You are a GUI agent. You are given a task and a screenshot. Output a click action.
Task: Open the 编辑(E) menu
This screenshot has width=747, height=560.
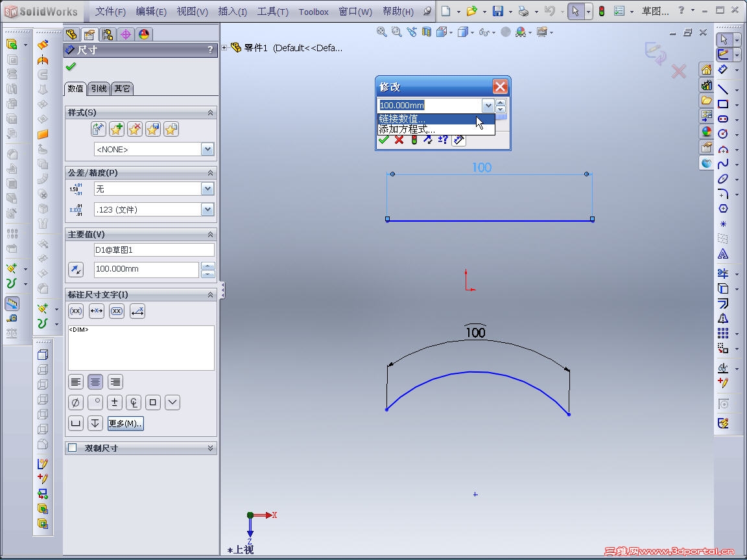(x=151, y=12)
